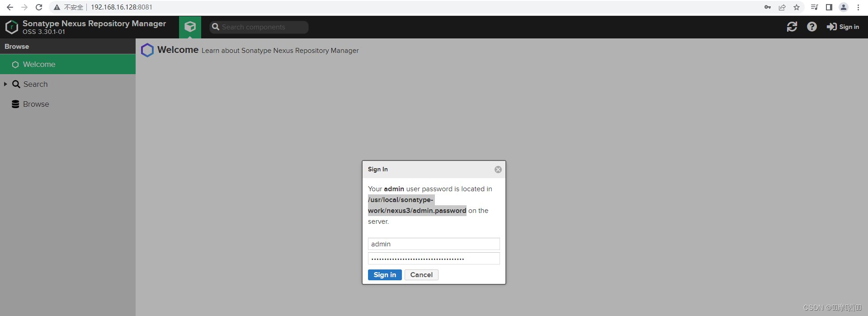Go forward with the browser forward arrow
This screenshot has height=316, width=868.
[x=24, y=7]
